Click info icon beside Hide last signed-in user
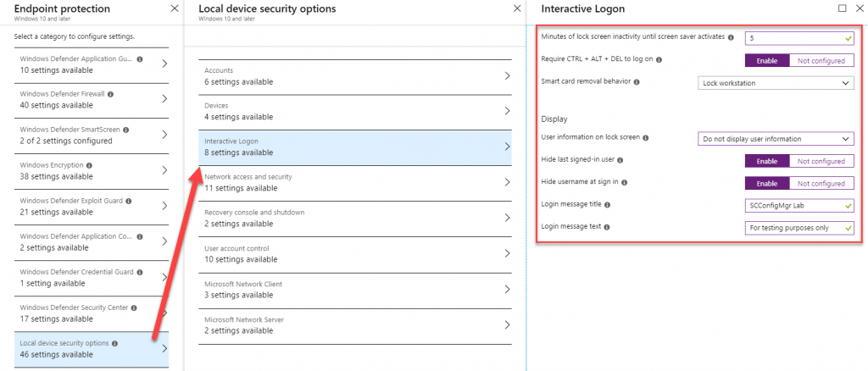The image size is (868, 371). point(620,160)
